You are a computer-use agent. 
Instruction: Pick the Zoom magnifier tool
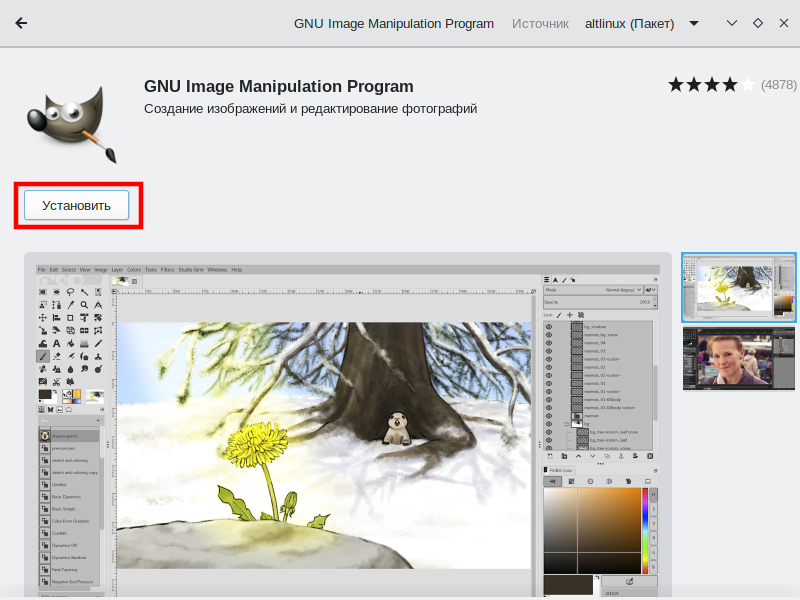point(85,304)
